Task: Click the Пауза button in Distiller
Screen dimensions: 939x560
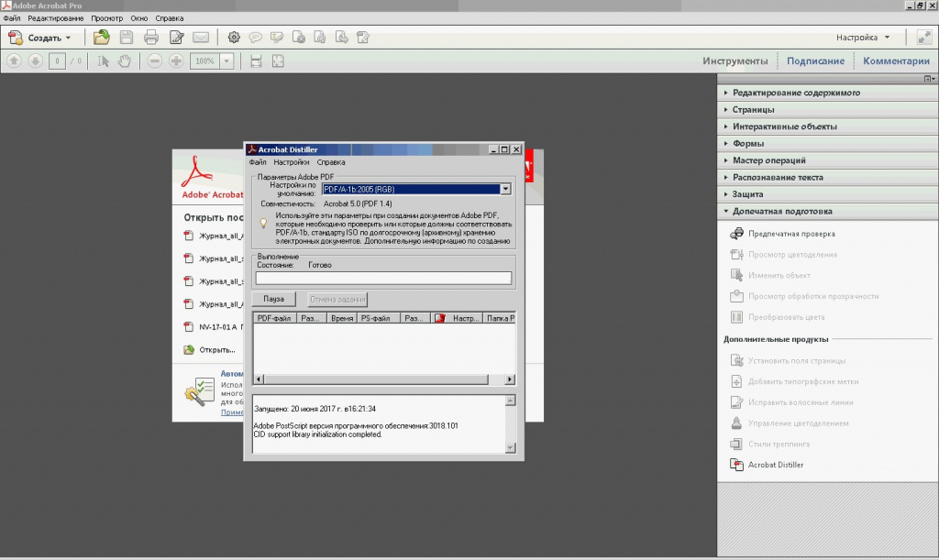Action: pyautogui.click(x=273, y=299)
